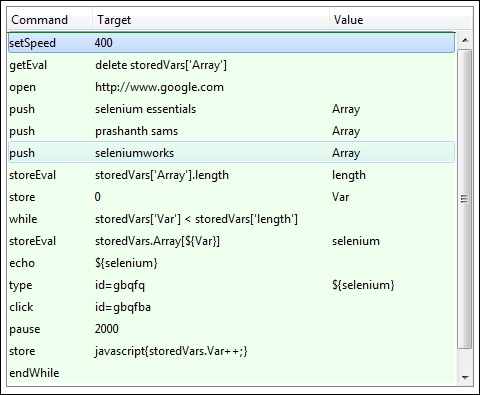Select the getEval delete storedVars row
The image size is (480, 395).
232,65
